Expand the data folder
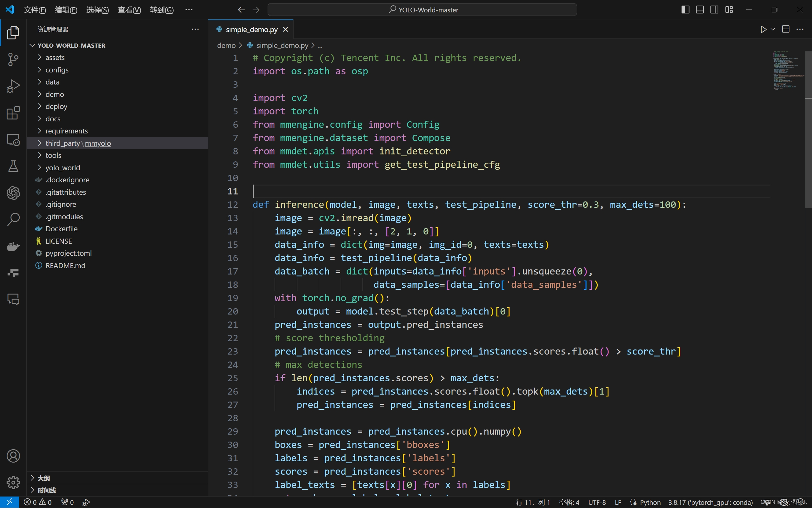This screenshot has height=508, width=812. [x=117, y=82]
